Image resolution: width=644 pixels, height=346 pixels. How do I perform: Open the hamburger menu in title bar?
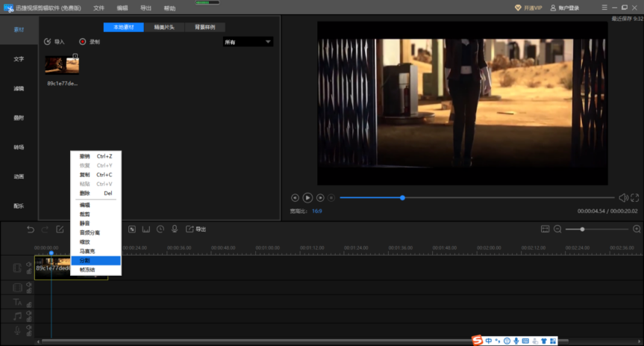[604, 7]
